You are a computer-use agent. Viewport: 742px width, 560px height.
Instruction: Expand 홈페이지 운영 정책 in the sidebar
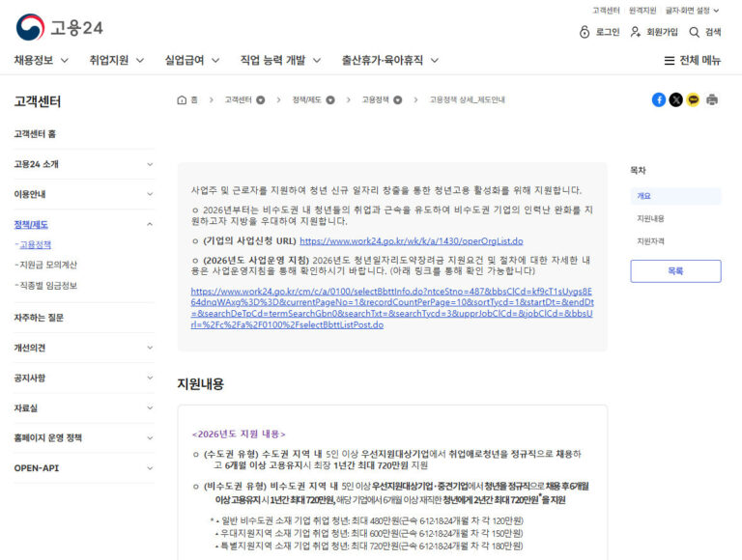tap(150, 438)
